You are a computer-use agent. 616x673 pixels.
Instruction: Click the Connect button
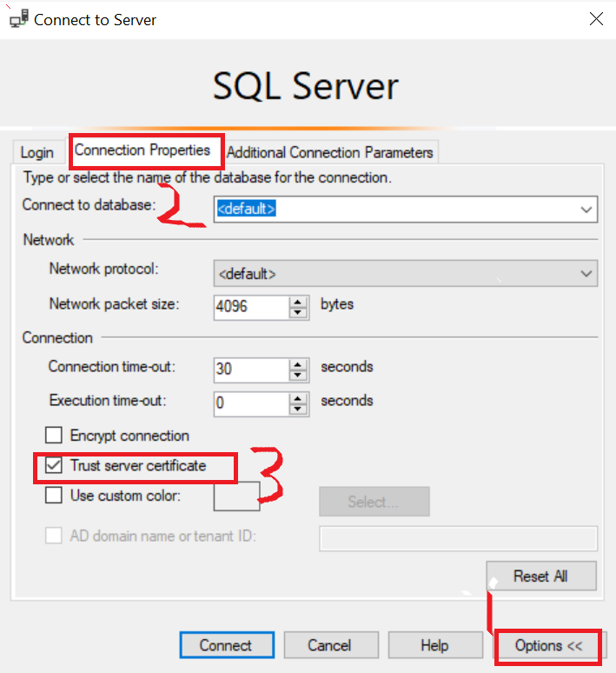click(227, 645)
